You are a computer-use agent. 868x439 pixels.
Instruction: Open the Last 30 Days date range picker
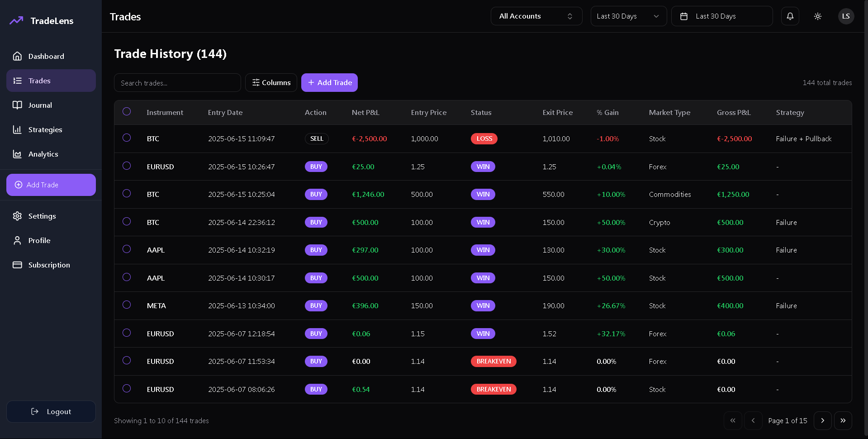pos(722,16)
